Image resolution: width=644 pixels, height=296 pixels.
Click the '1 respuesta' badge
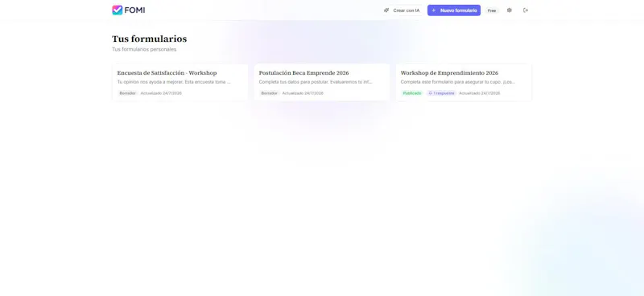click(441, 93)
